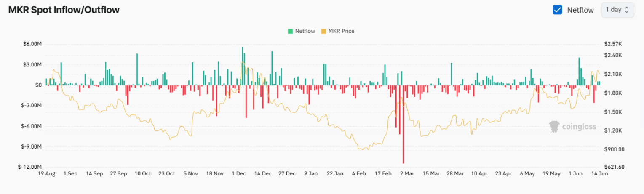The height and width of the screenshot is (194, 644).
Task: Click the $2.57K price axis label
Action: coord(613,44)
